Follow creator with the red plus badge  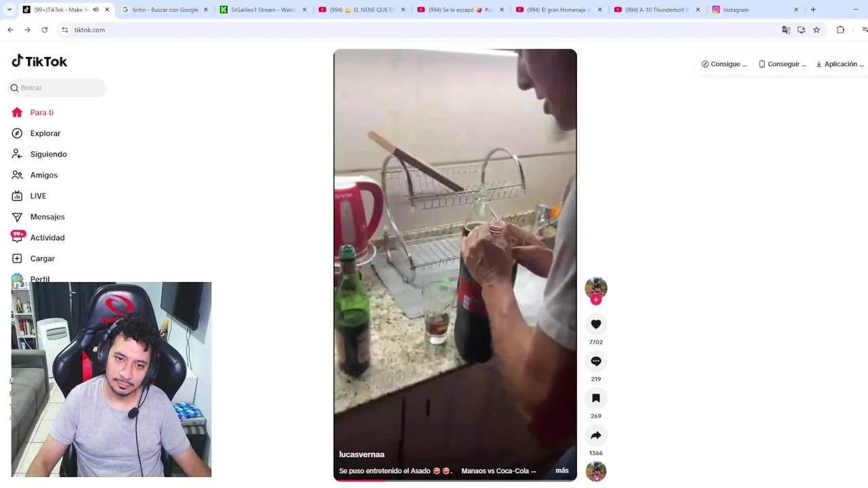596,300
